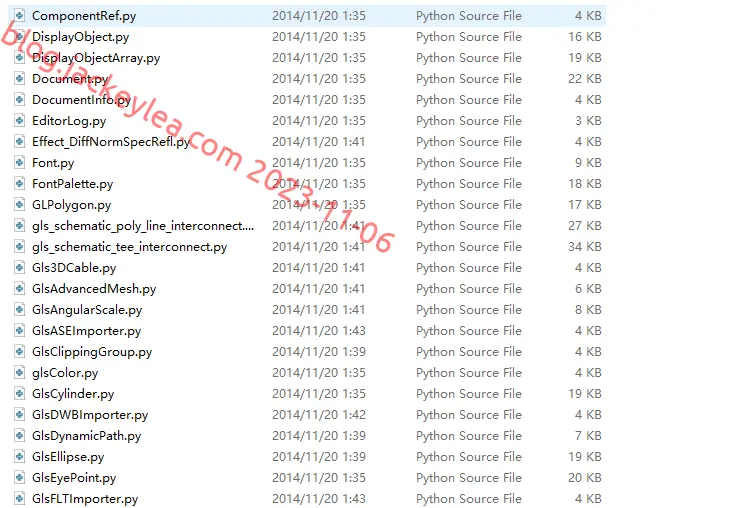Click the icon beside GlsFLTImporter.py
Image resolution: width=735 pixels, height=508 pixels.
click(19, 499)
